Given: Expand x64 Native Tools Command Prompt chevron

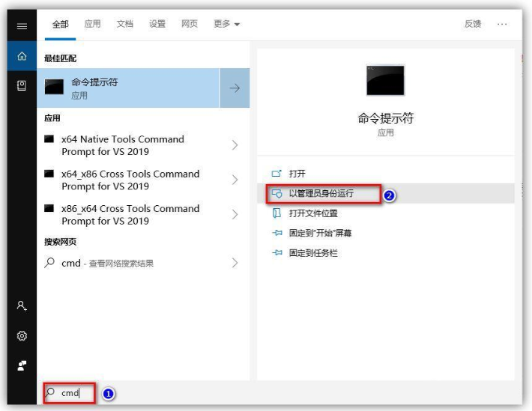Looking at the screenshot, I should click(x=235, y=145).
